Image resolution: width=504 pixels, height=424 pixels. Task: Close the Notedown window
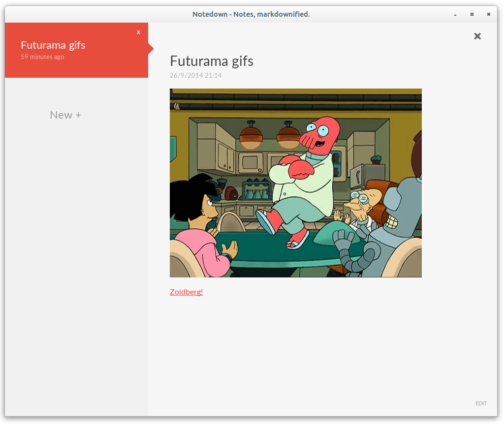click(489, 14)
